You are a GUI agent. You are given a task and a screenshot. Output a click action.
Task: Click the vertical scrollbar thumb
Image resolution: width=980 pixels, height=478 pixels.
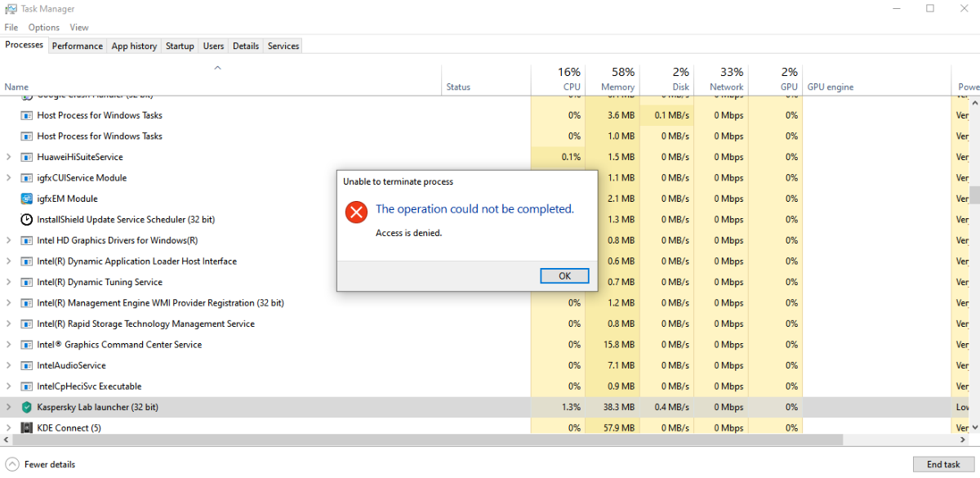973,195
